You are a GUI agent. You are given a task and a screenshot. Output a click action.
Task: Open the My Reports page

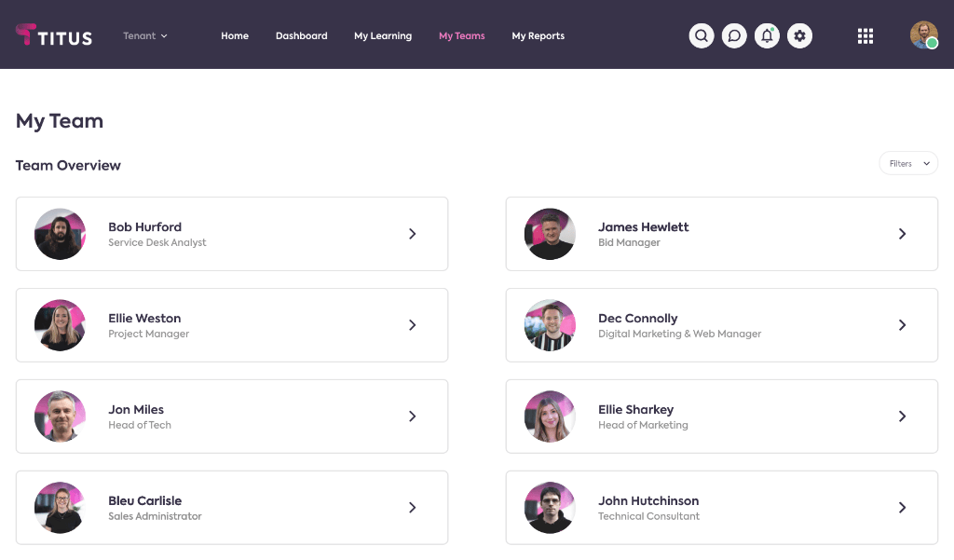click(x=538, y=36)
